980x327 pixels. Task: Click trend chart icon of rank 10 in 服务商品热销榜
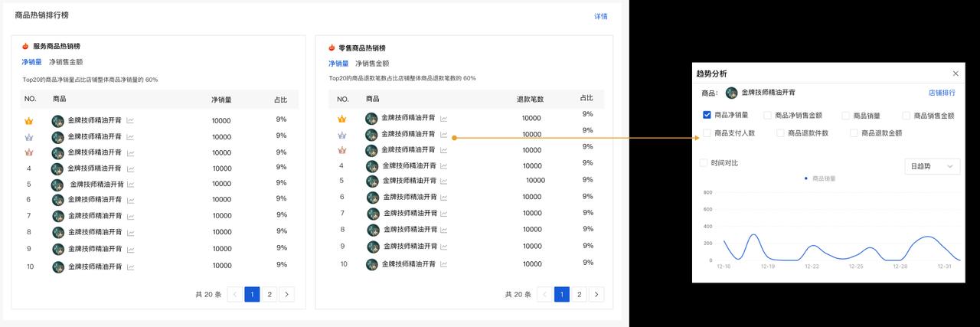130,267
